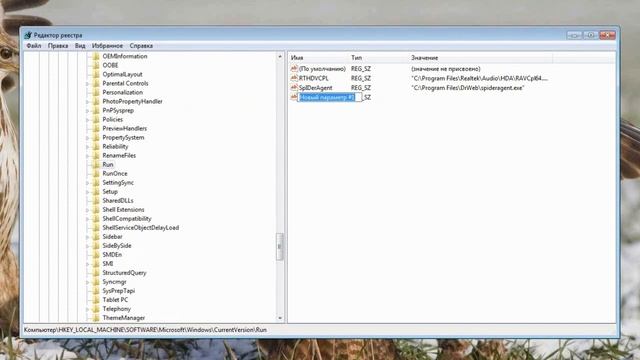This screenshot has height=360, width=640.
Task: Expand the Shell Extensions key
Action: [x=87, y=210]
